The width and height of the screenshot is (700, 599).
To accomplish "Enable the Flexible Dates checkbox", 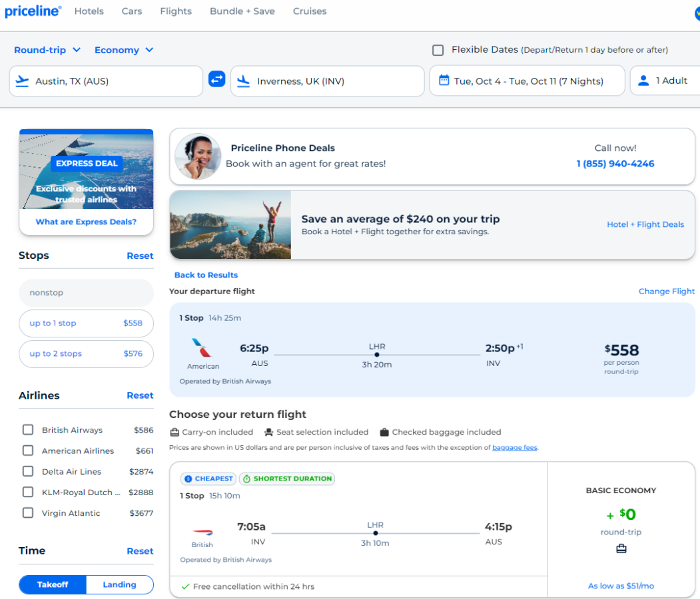I will point(437,49).
